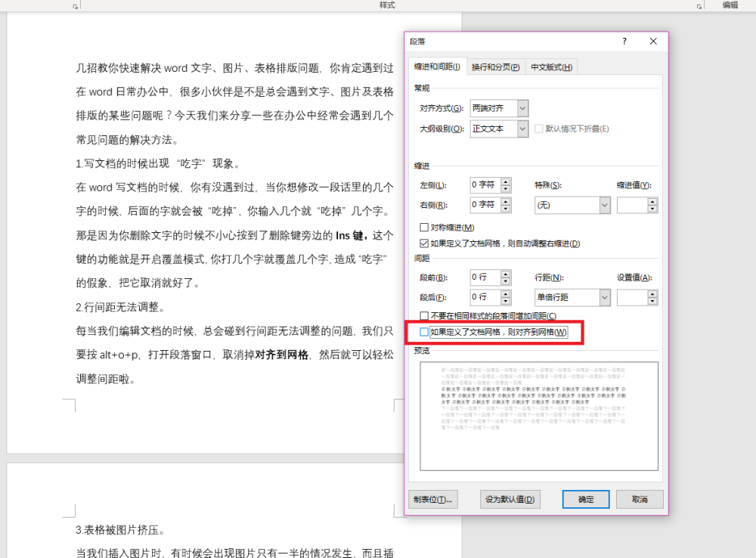Click the 样式 ribbon group label
Viewport: 756px width, 558px height.
tap(387, 5)
